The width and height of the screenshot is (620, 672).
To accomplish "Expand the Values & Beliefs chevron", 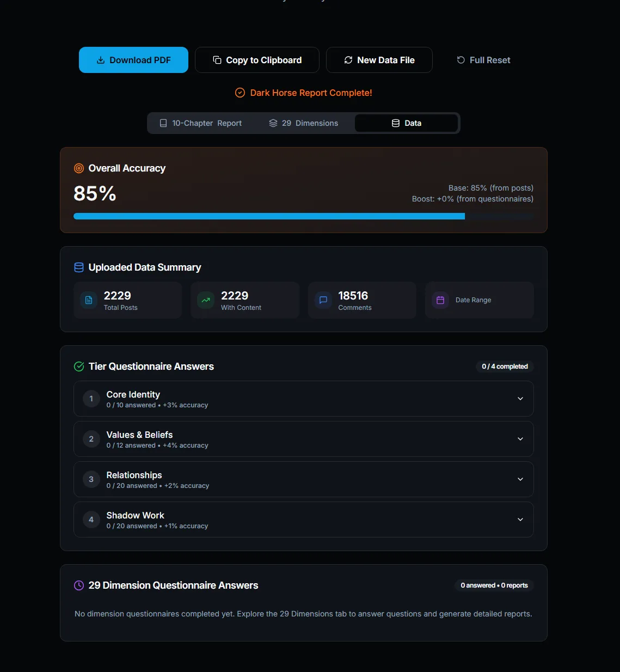I will tap(520, 439).
